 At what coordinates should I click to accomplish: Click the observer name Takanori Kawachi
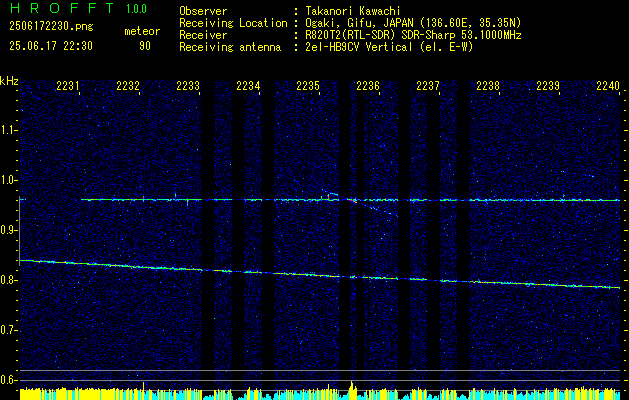coord(352,11)
